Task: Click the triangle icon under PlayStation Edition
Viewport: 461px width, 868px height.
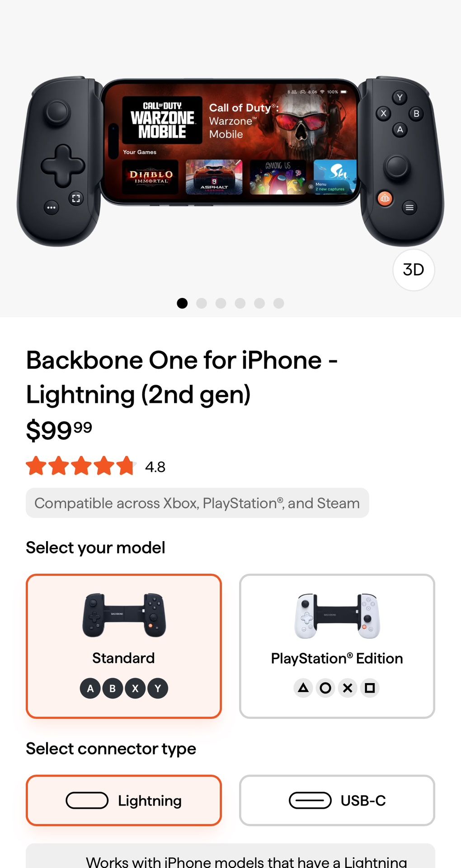Action: click(303, 688)
